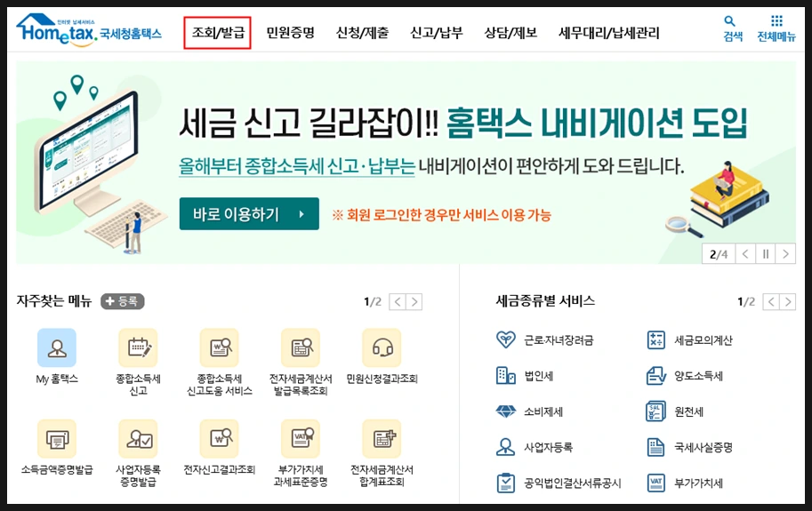Show previous page of 자주찾는 메뉴
The height and width of the screenshot is (511, 812).
pyautogui.click(x=398, y=301)
